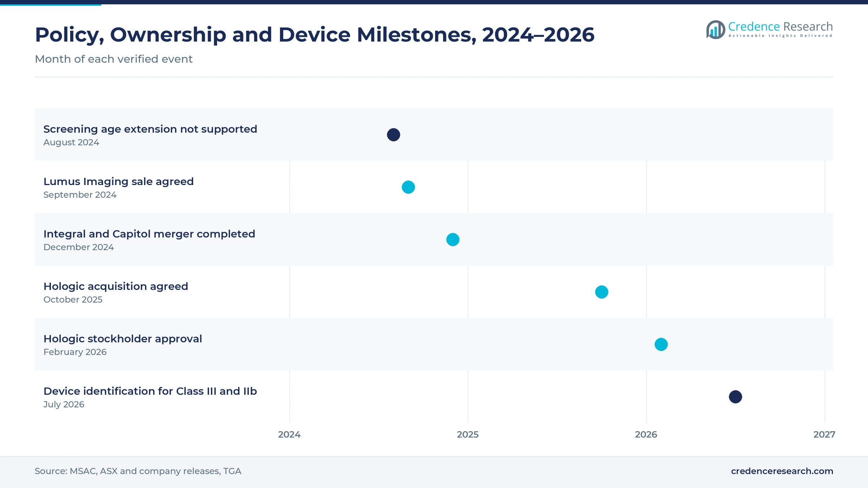Open the credenceresearch.com link

(782, 471)
